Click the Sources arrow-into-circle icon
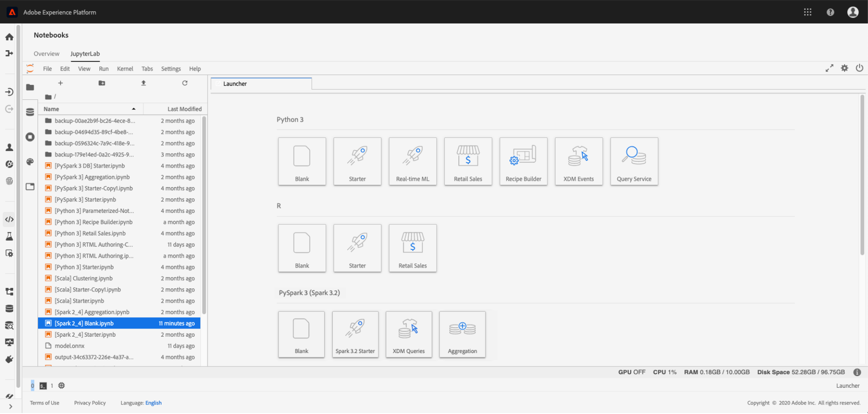This screenshot has width=868, height=414. coord(9,92)
